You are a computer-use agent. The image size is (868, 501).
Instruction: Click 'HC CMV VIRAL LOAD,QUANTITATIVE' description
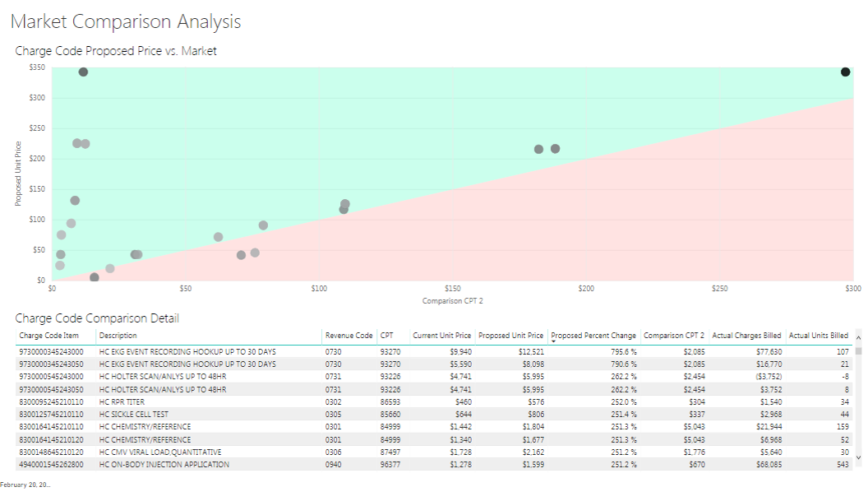160,452
